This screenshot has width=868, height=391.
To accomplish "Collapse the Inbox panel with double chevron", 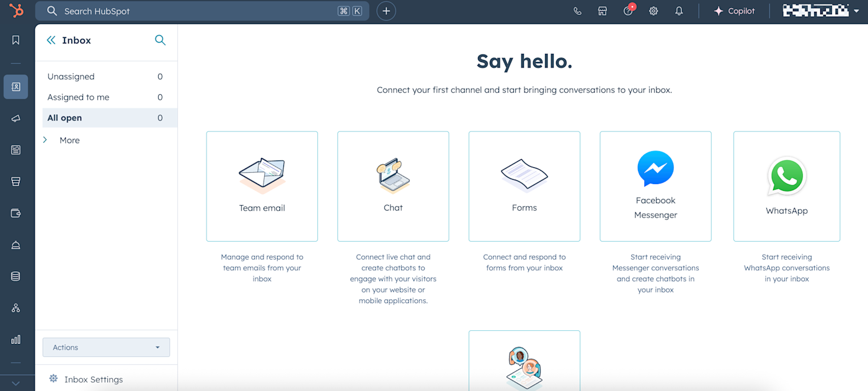I will pyautogui.click(x=51, y=40).
